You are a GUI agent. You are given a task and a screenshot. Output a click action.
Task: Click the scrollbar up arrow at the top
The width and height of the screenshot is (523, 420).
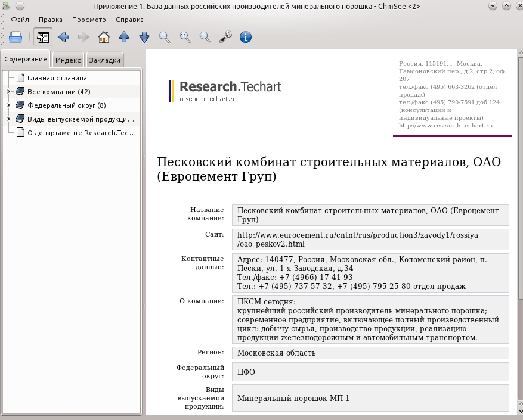(520, 53)
